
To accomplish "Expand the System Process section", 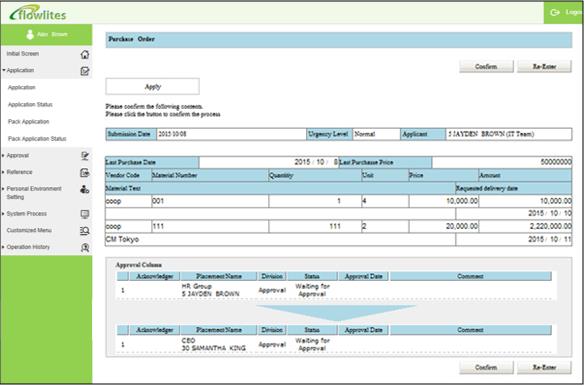I will coord(4,214).
